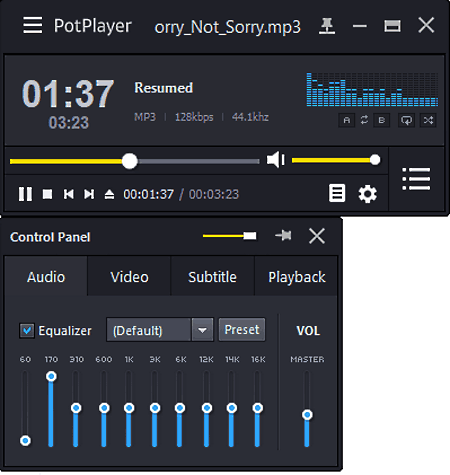Minimize the PotPlayer window

360,26
